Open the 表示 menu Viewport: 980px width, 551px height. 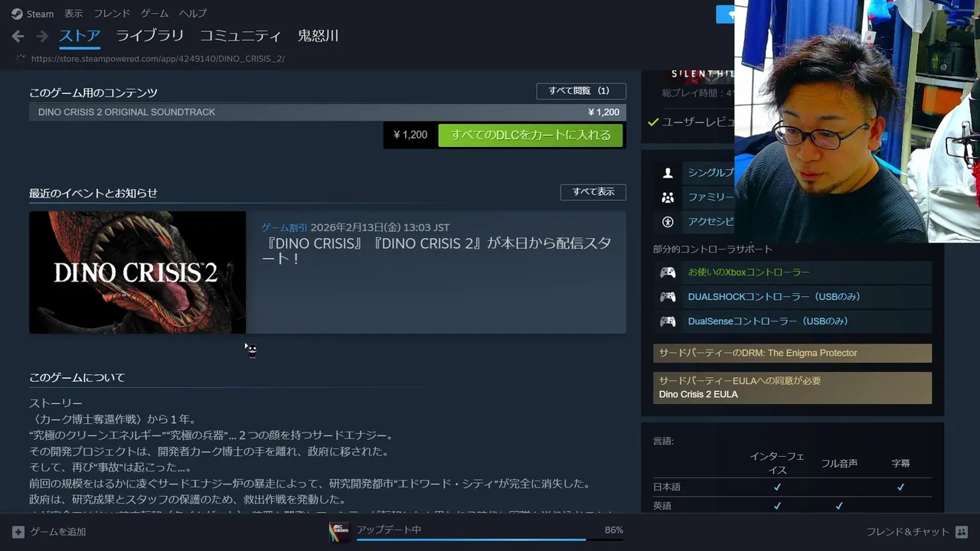pyautogui.click(x=73, y=14)
